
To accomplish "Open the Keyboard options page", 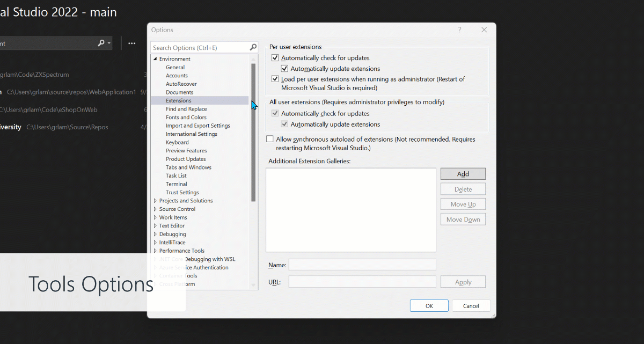I will pyautogui.click(x=177, y=142).
